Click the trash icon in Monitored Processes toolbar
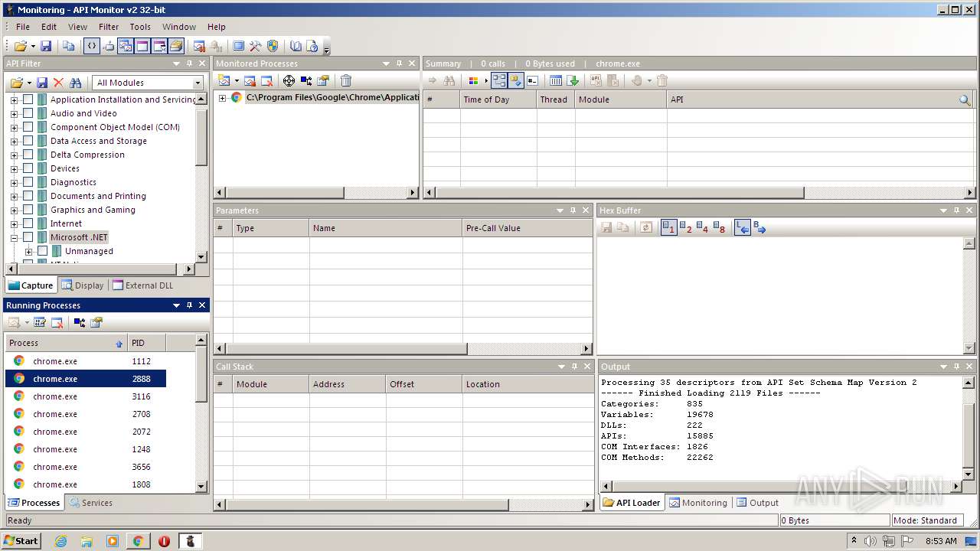 (346, 80)
